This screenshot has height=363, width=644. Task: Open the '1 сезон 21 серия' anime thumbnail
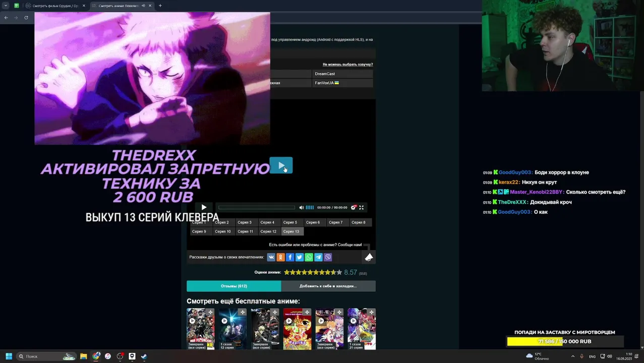(x=362, y=329)
